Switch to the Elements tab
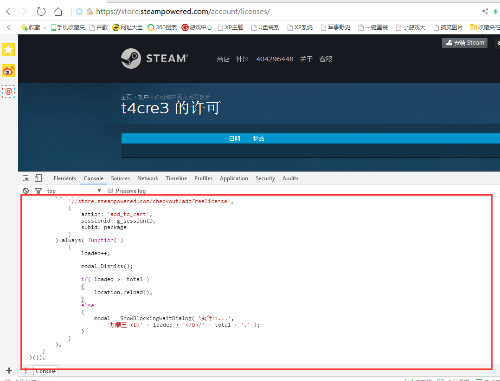The height and width of the screenshot is (381, 500). point(65,178)
